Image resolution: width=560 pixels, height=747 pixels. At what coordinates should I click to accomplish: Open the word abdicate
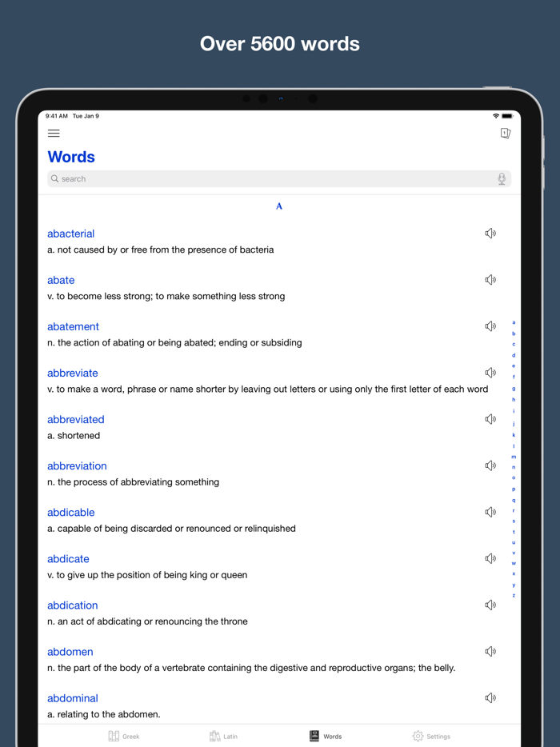coord(68,559)
